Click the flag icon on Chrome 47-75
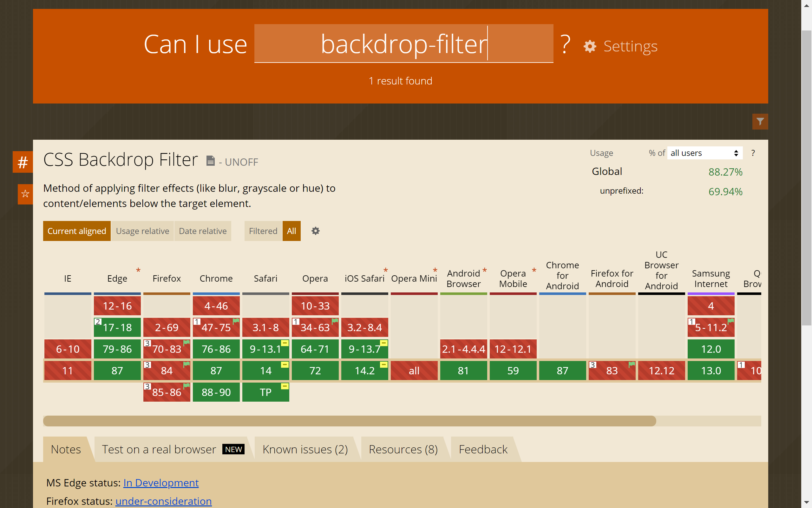Image resolution: width=812 pixels, height=508 pixels. coord(236,321)
